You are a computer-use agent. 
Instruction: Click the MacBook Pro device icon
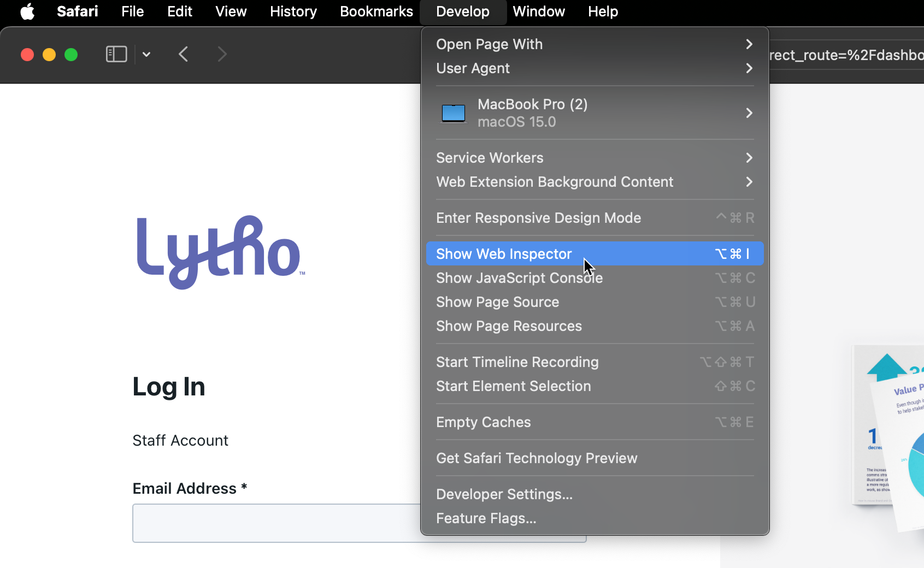pos(454,113)
